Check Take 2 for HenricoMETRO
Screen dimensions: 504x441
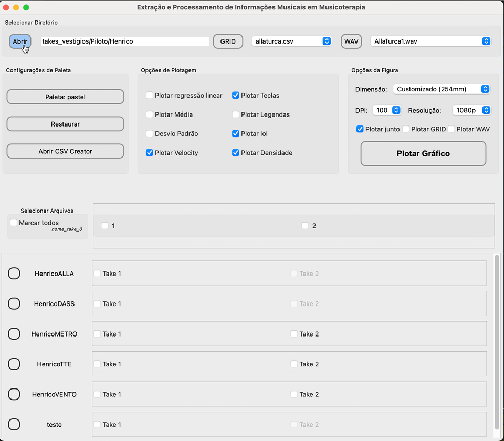[x=294, y=334]
